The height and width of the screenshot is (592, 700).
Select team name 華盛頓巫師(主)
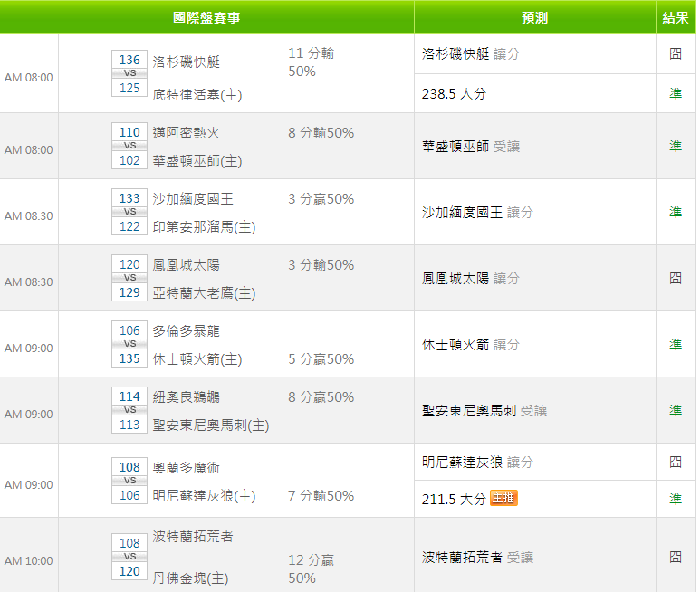coord(197,160)
